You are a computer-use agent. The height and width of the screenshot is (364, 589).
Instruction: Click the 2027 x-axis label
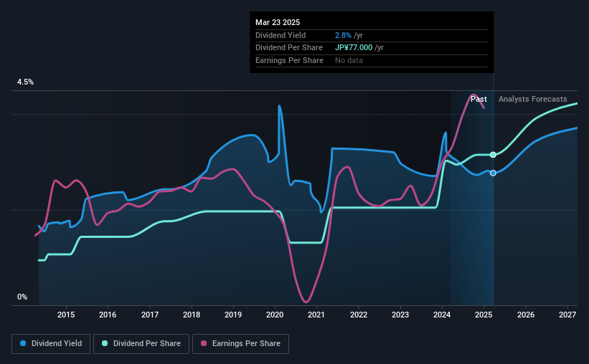pyautogui.click(x=567, y=315)
